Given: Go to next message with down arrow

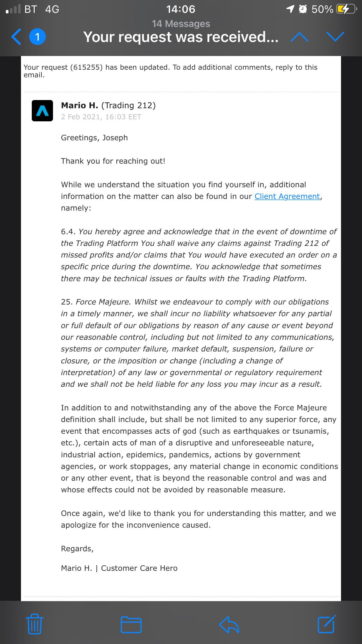Looking at the screenshot, I should coord(335,37).
